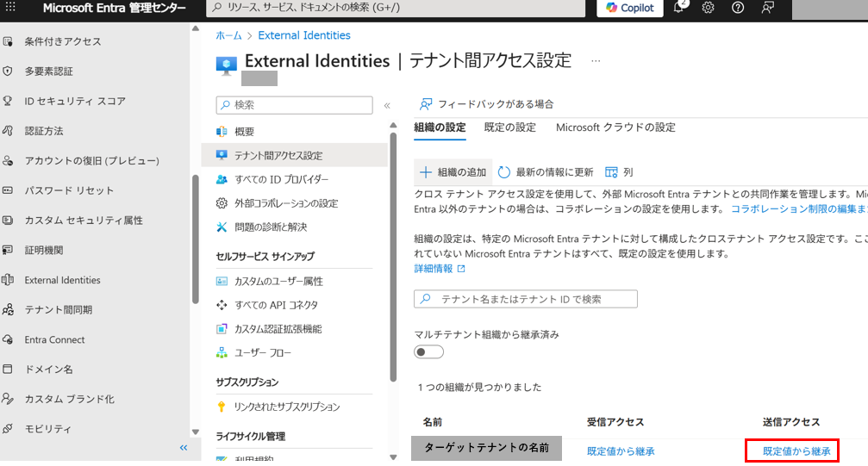The image size is (868, 466).
Task: Switch to the 既定の設定 tab
Action: pyautogui.click(x=509, y=127)
